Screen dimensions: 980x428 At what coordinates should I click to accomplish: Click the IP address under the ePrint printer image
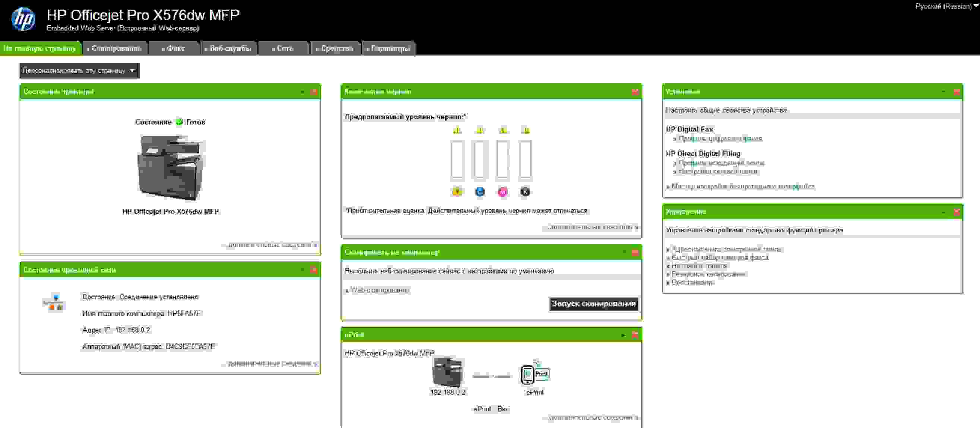(448, 392)
